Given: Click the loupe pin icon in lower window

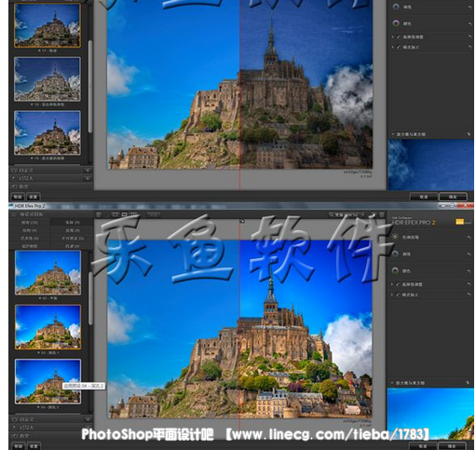Looking at the screenshot, I should [468, 383].
